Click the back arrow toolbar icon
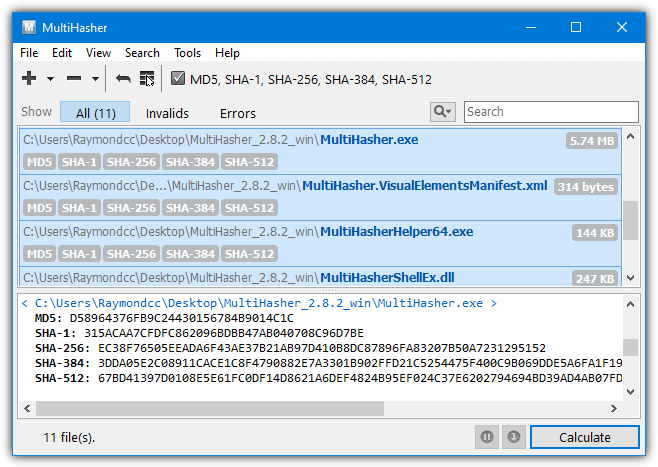The height and width of the screenshot is (467, 658). click(x=123, y=78)
